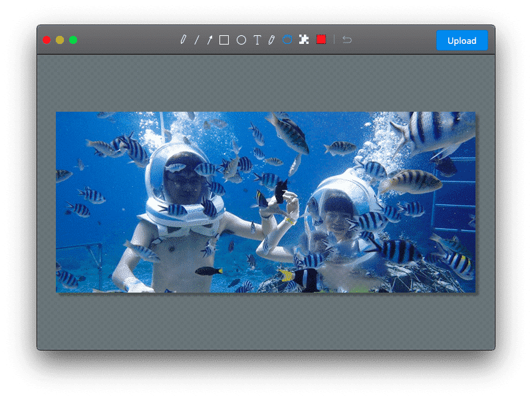Toggle the blur effect off
The image size is (532, 399).
coord(287,39)
